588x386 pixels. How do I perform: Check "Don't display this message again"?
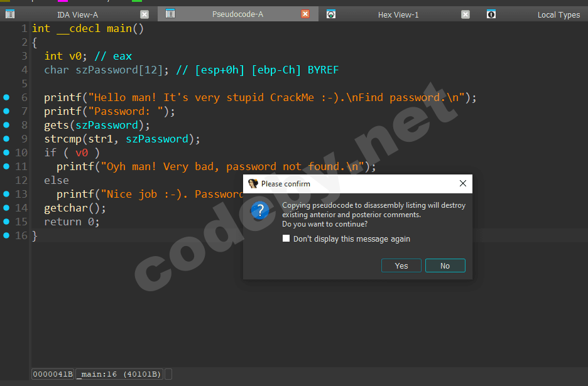point(286,239)
